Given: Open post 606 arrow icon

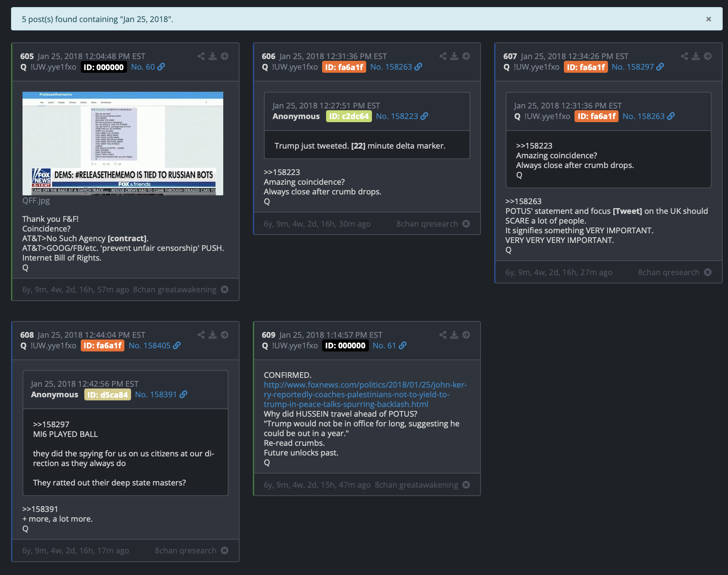Looking at the screenshot, I should coord(466,56).
